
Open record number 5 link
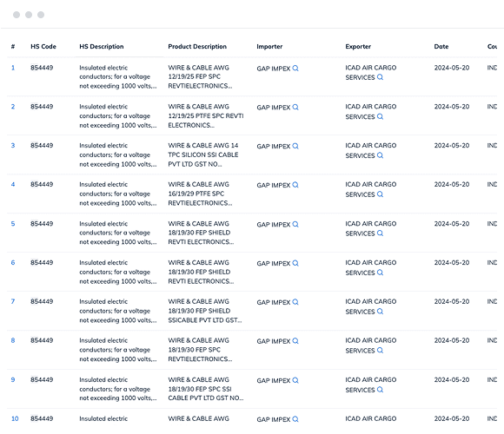tap(13, 224)
